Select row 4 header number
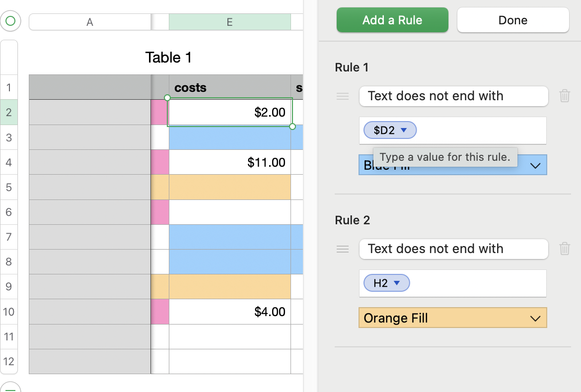581x392 pixels. pyautogui.click(x=9, y=162)
